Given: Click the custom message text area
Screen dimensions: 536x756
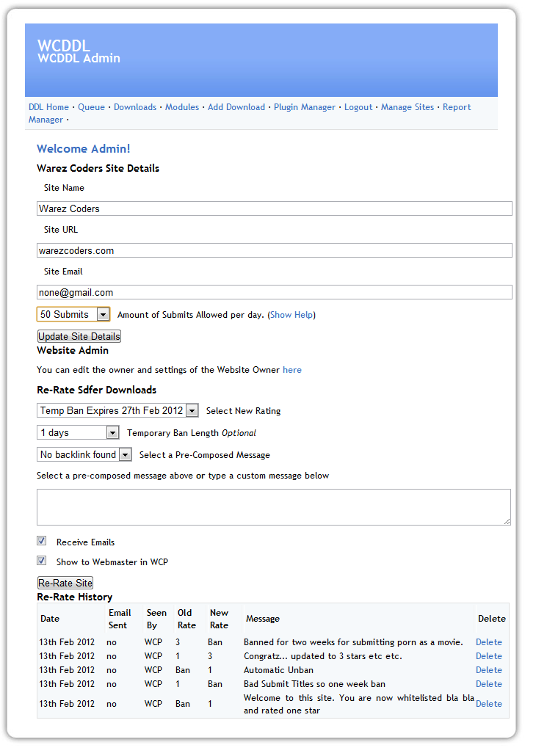Looking at the screenshot, I should coord(274,507).
